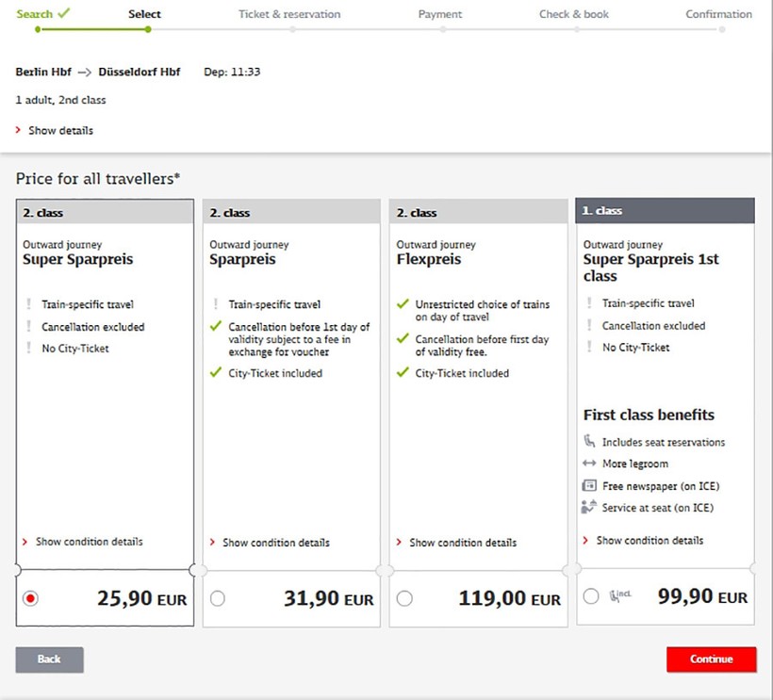Click the More legroom arrow icon
This screenshot has width=773, height=700.
[x=589, y=464]
